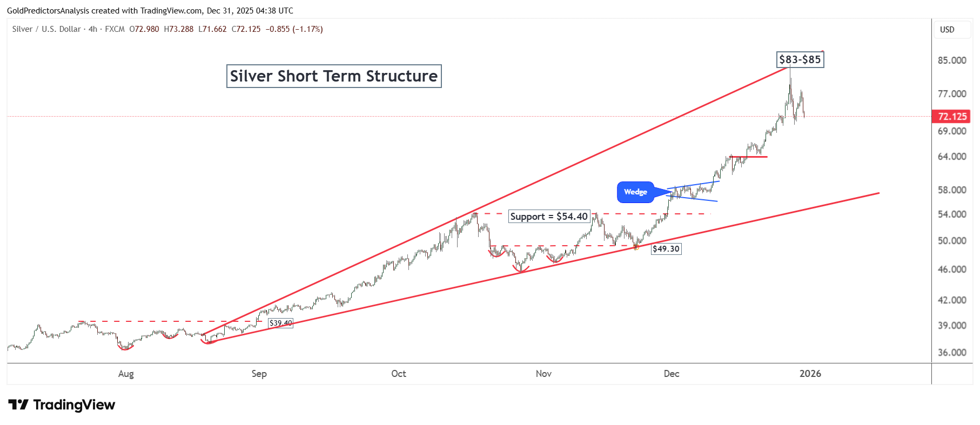The height and width of the screenshot is (425, 980).
Task: Click the TradingView wordmark text
Action: [74, 405]
